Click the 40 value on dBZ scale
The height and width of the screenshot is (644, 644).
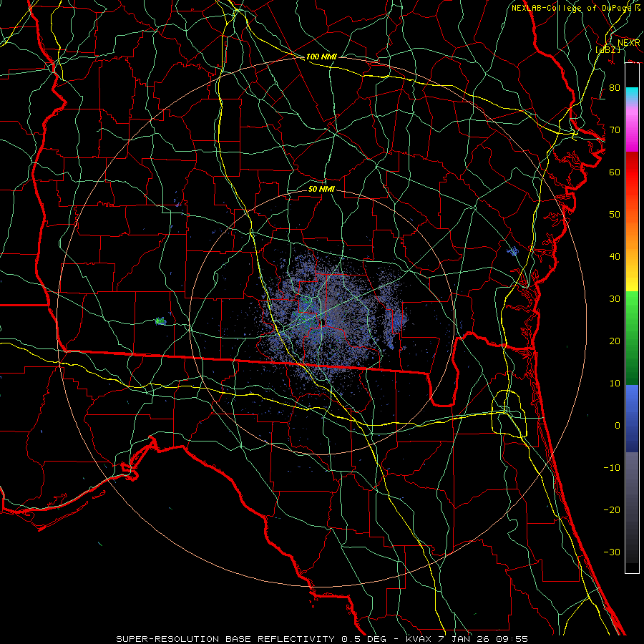[615, 257]
